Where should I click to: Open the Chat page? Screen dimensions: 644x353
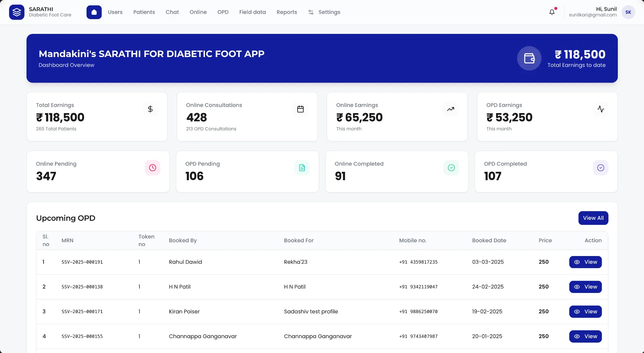pyautogui.click(x=172, y=12)
